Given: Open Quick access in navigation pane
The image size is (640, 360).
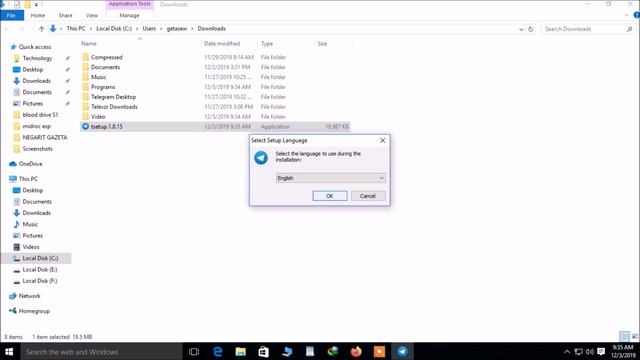Looking at the screenshot, I should (x=35, y=47).
